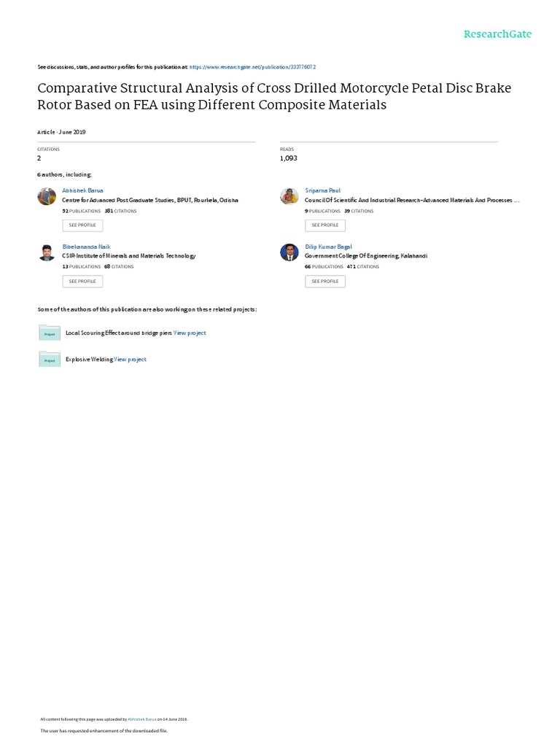Open Abhishek Barua's profile photo
The width and height of the screenshot is (560, 747).
pyautogui.click(x=47, y=196)
